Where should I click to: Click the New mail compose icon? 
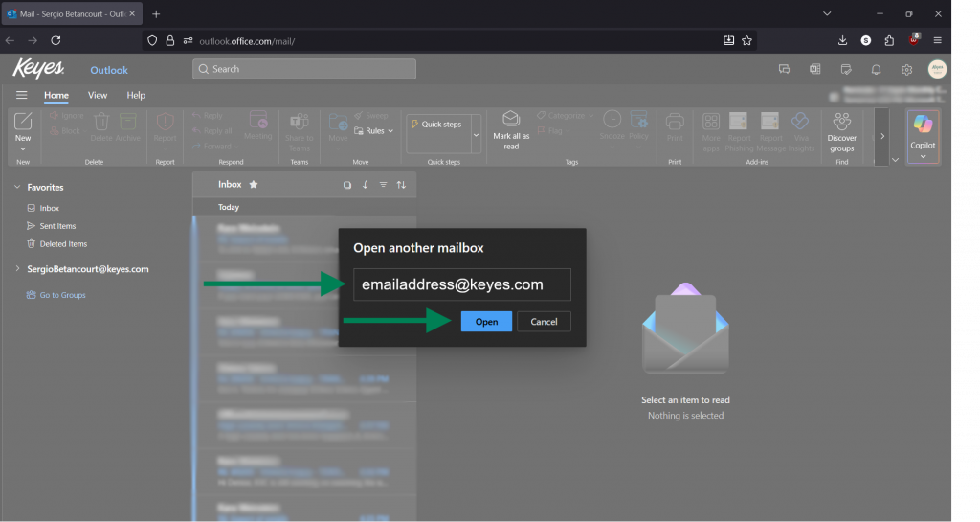click(x=23, y=122)
